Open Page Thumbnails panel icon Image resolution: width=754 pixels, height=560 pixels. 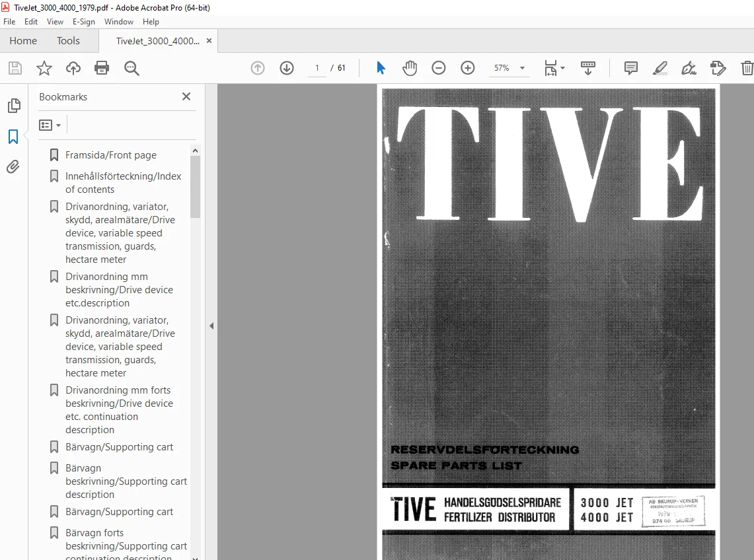pos(14,105)
